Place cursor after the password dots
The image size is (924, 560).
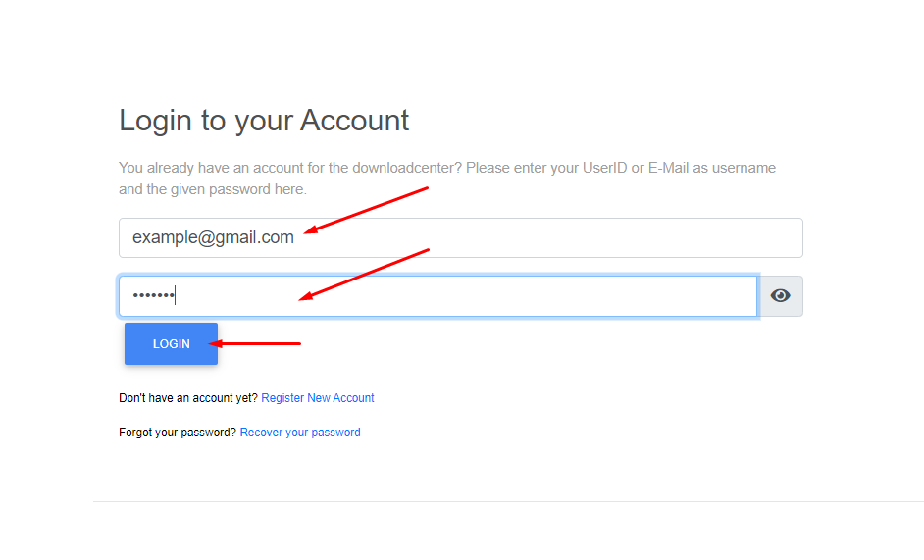[x=176, y=295]
